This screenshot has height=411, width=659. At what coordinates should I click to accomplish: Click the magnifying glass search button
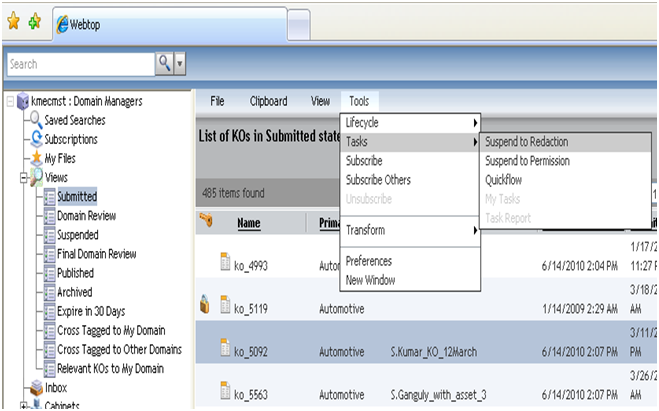(164, 64)
